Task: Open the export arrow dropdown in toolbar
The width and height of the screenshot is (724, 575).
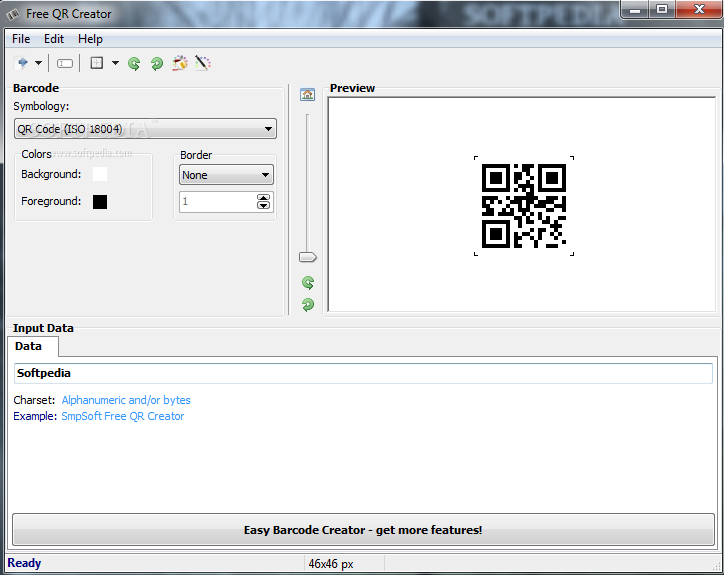Action: (x=39, y=63)
